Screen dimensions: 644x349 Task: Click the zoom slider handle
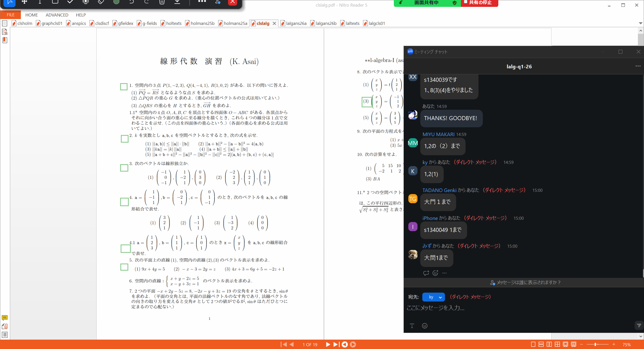[x=595, y=344]
